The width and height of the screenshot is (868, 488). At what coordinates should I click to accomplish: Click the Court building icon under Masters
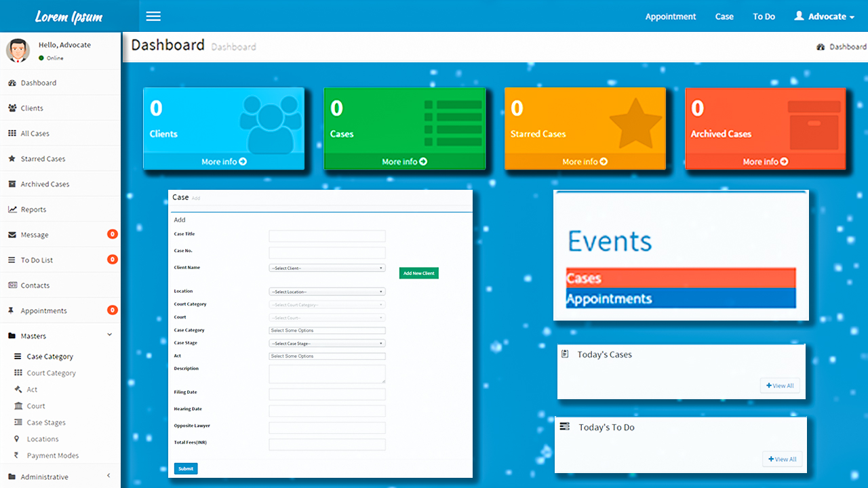18,406
